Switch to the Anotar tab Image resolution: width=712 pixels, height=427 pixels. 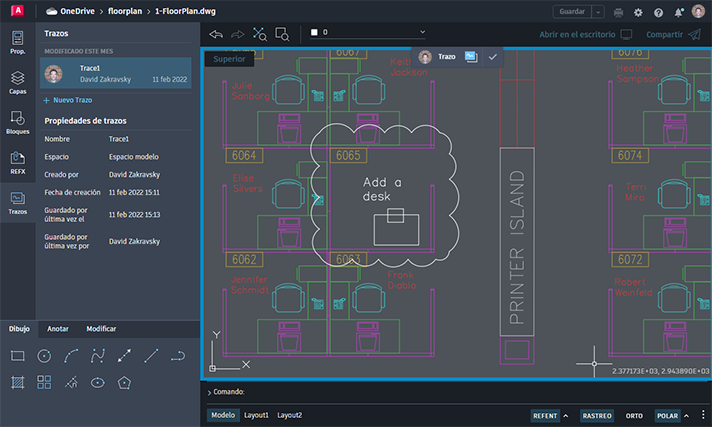tap(58, 329)
